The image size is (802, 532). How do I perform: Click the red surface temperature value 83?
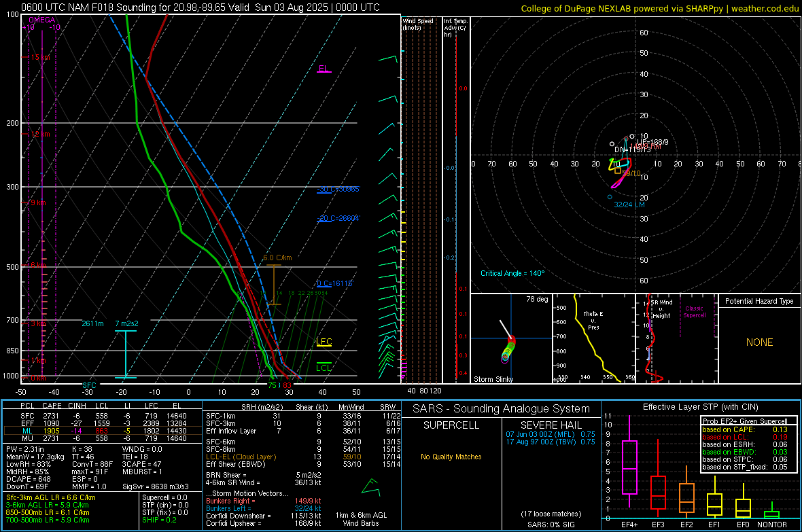[287, 385]
